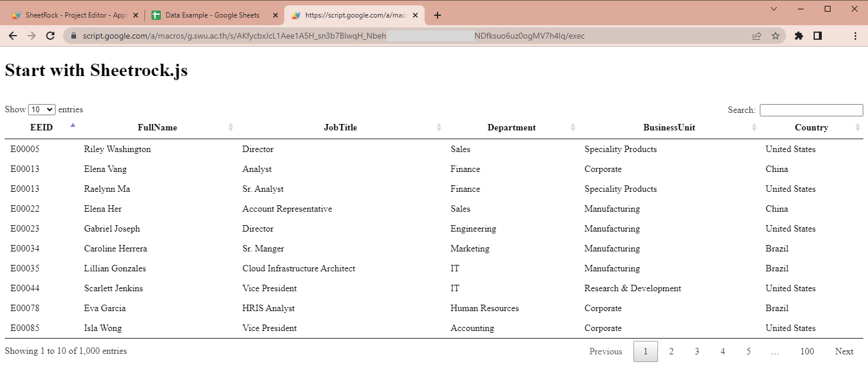868x369 pixels.
Task: Sort table by Country column
Action: (x=811, y=127)
